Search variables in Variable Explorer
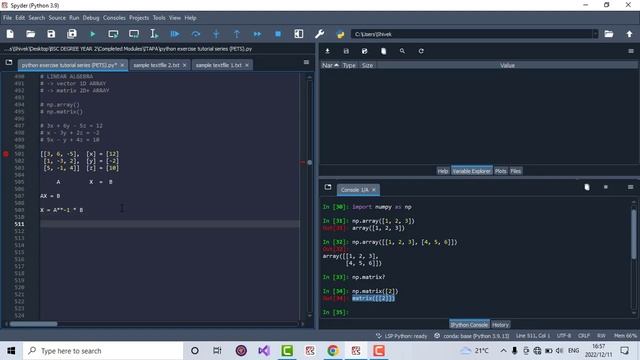 [x=402, y=51]
